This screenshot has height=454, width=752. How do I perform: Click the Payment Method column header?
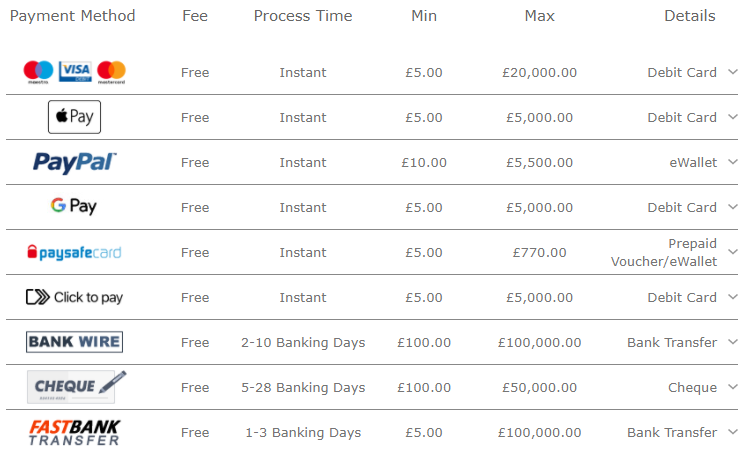pyautogui.click(x=72, y=16)
